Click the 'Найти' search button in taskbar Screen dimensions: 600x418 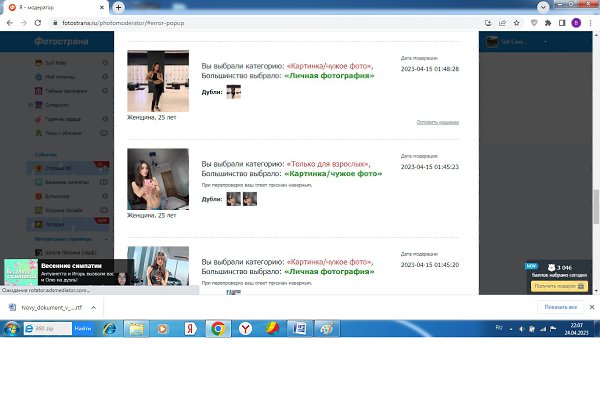(82, 328)
